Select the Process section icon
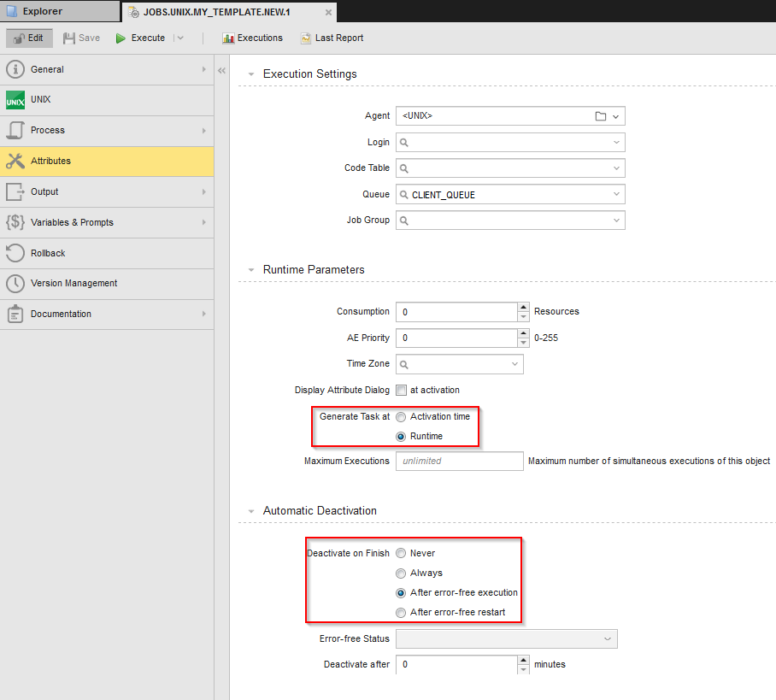 [14, 130]
